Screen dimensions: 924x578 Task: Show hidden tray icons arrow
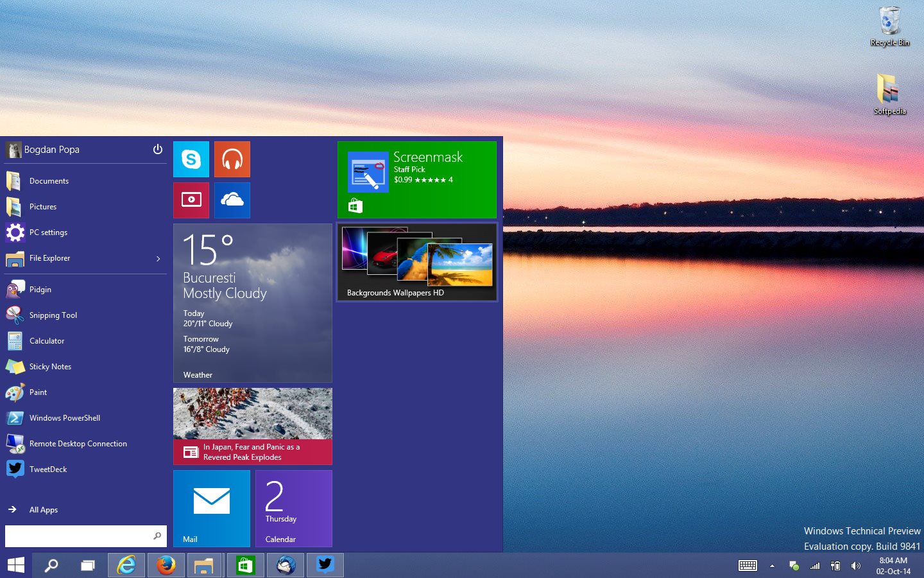772,566
